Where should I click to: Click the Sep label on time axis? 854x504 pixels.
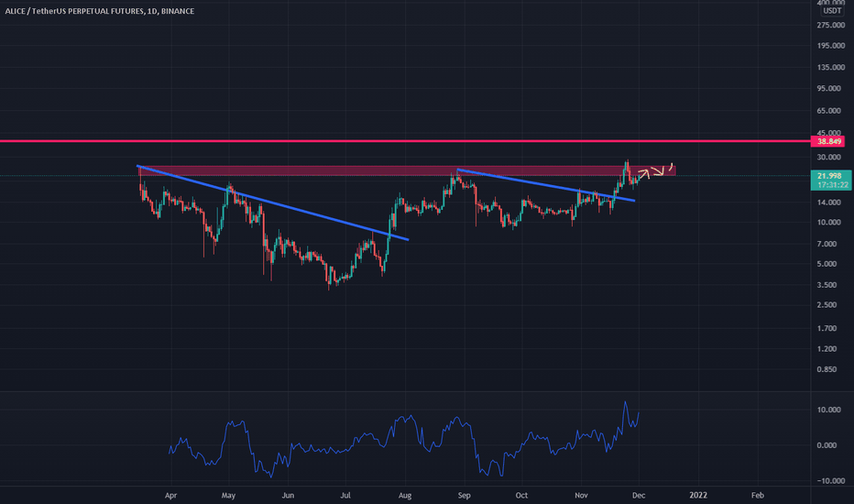coord(464,495)
